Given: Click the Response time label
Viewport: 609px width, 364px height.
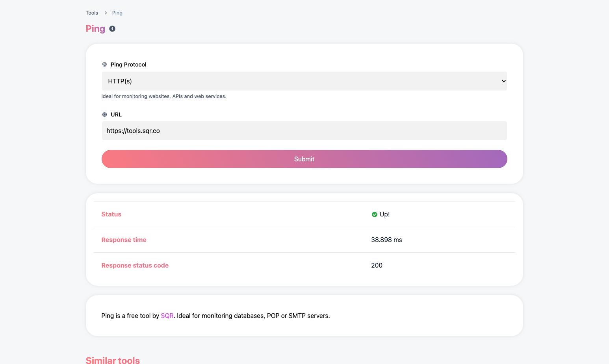Looking at the screenshot, I should [x=124, y=240].
